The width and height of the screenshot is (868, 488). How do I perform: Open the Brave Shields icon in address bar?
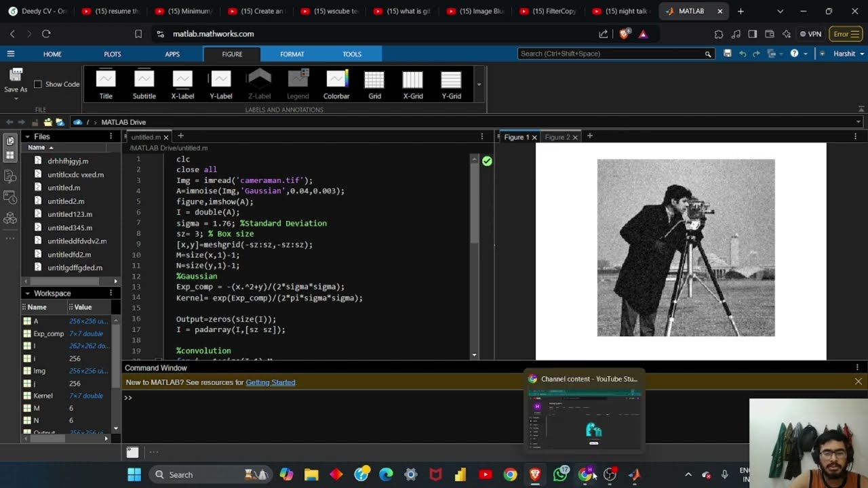pyautogui.click(x=625, y=34)
